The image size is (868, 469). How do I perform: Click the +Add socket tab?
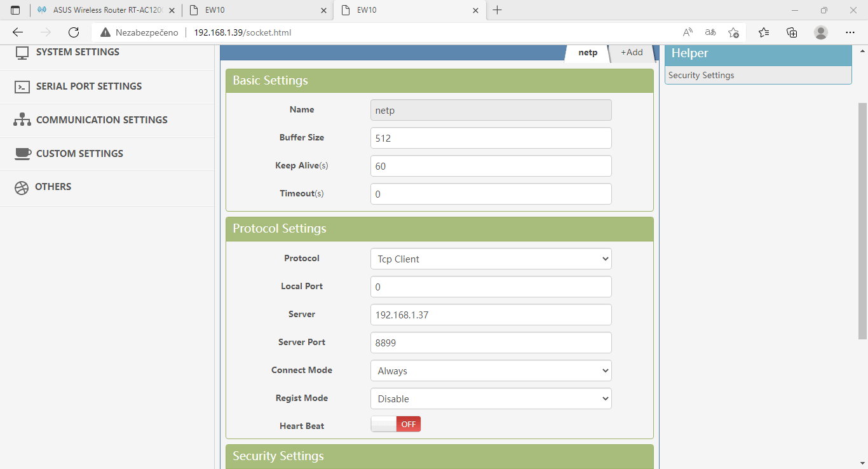click(x=632, y=53)
